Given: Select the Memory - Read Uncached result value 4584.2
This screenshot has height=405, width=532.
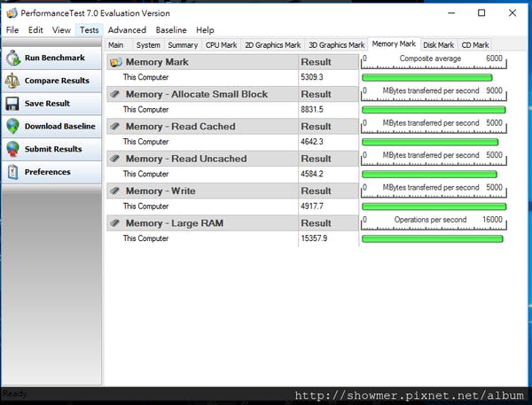Looking at the screenshot, I should click(x=312, y=174).
